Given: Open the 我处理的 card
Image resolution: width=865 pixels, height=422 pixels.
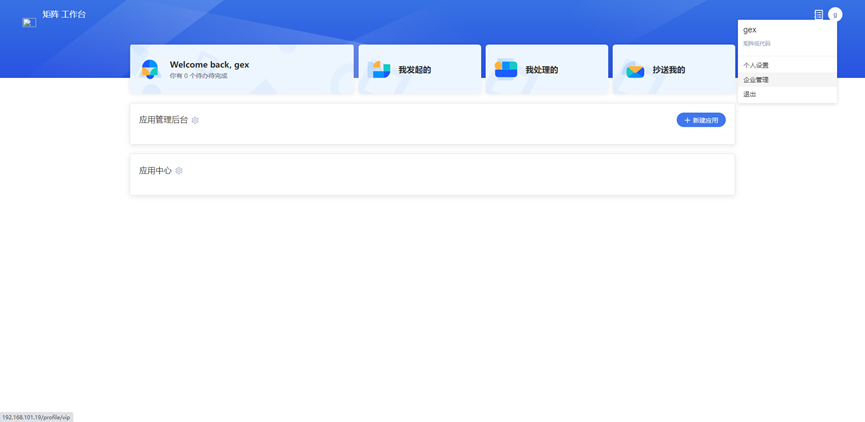Looking at the screenshot, I should (547, 70).
